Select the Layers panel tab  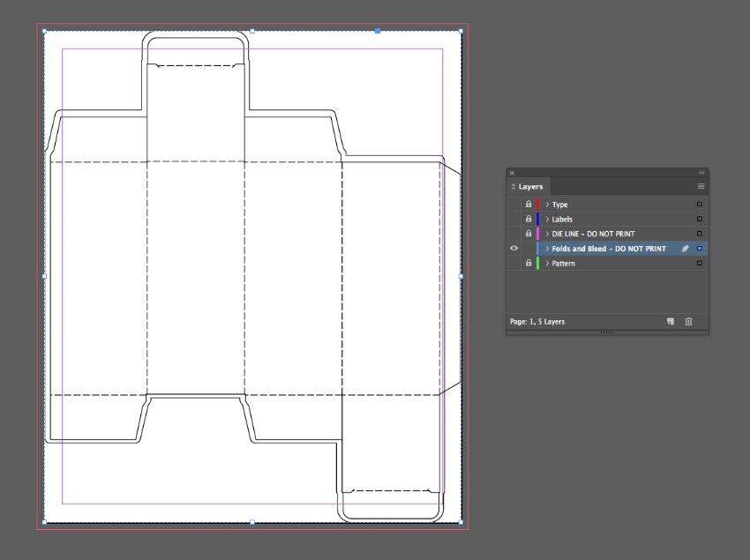(x=529, y=187)
